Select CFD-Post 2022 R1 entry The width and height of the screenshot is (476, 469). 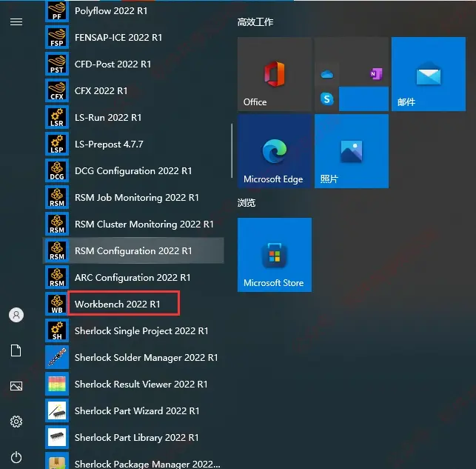pos(113,64)
